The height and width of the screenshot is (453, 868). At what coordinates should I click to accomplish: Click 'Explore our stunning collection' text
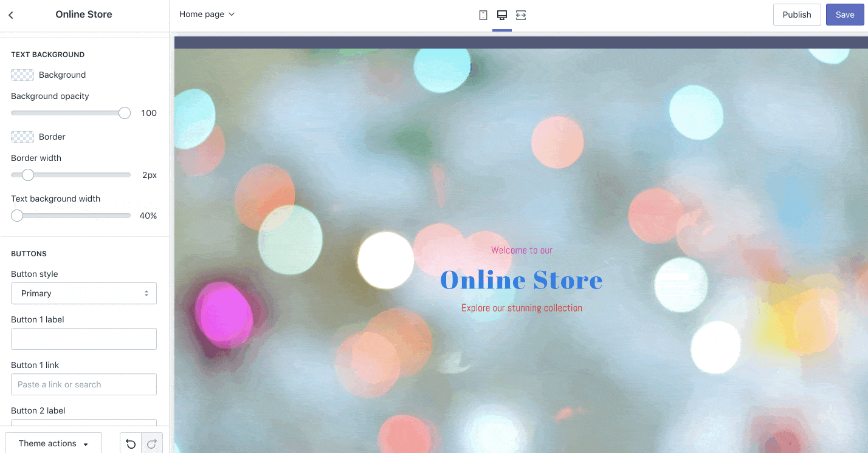click(522, 308)
